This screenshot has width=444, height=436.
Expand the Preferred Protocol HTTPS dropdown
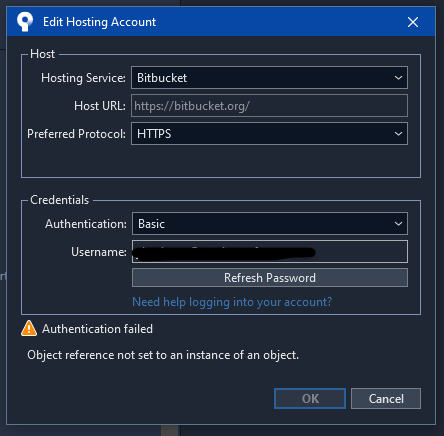[x=269, y=134]
